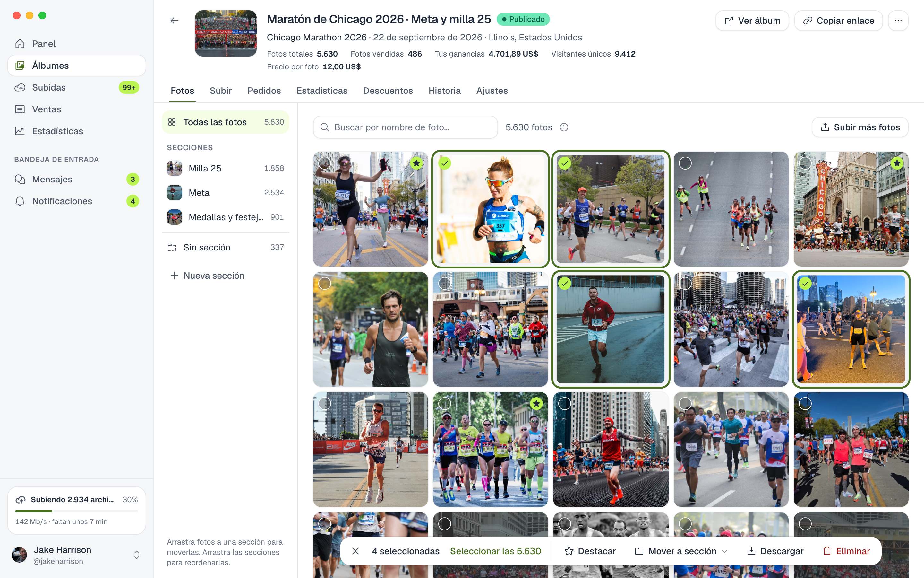Click the Estadísticas chart icon in sidebar

(x=20, y=131)
